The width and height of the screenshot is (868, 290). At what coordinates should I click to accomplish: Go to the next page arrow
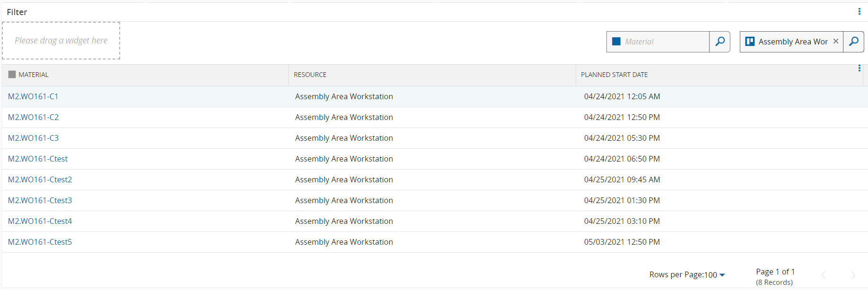coord(852,275)
